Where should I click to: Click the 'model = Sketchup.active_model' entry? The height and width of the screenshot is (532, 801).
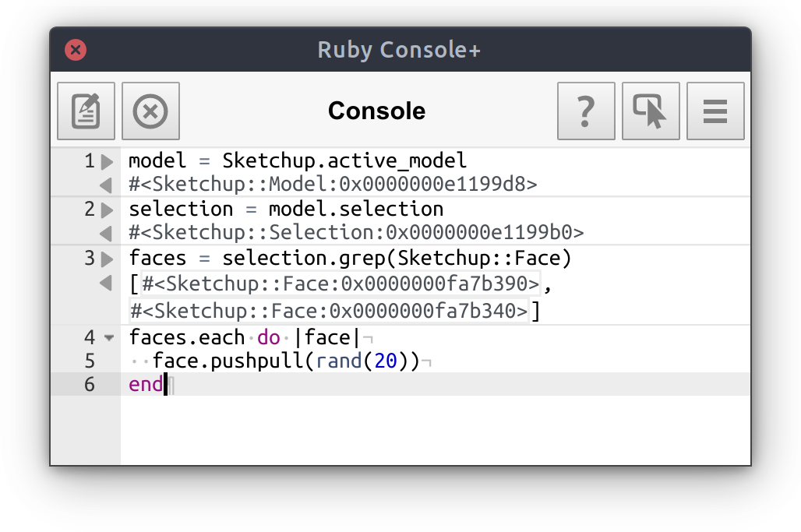tap(298, 161)
